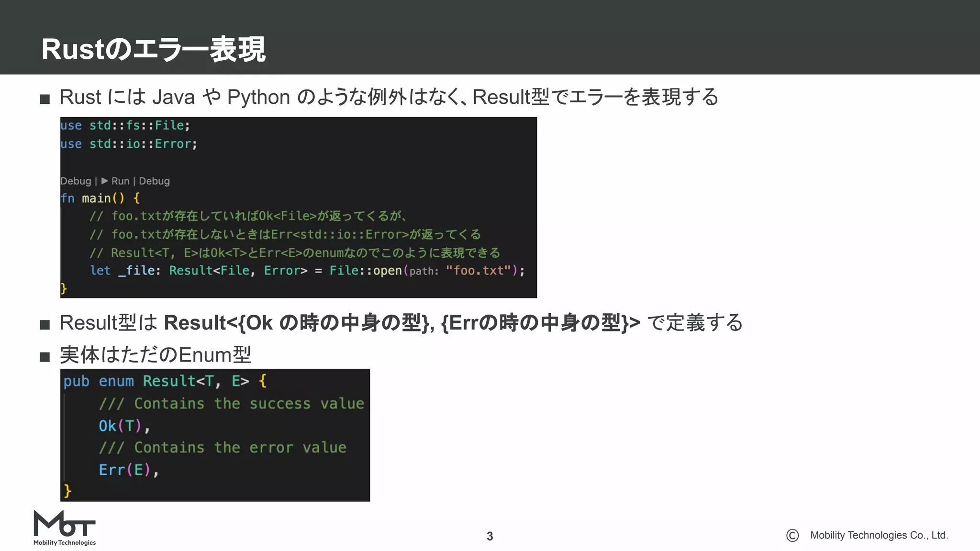
Task: Click the "Mobility Technologies" caption under the logo
Action: tap(65, 542)
